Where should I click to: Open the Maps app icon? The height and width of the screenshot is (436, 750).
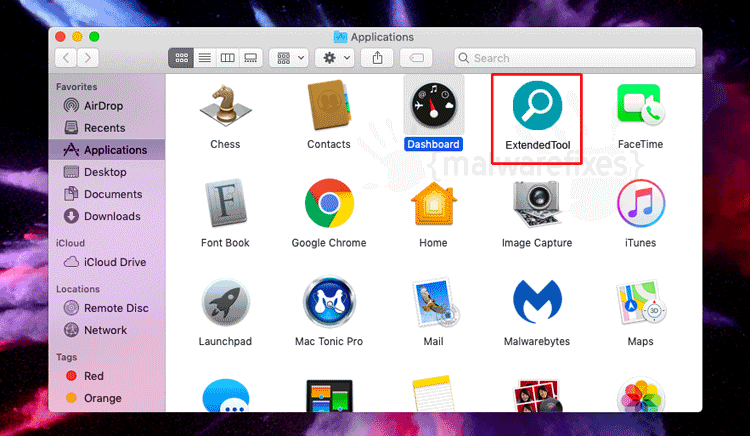[640, 302]
